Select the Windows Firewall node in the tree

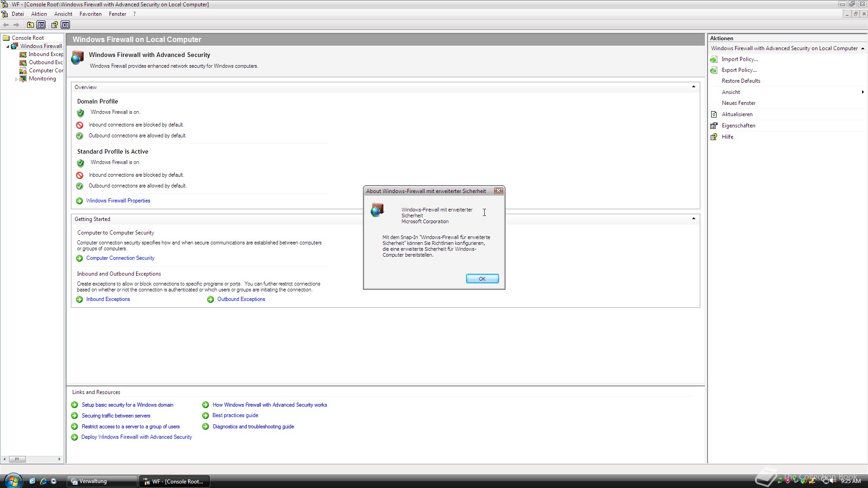pyautogui.click(x=37, y=46)
